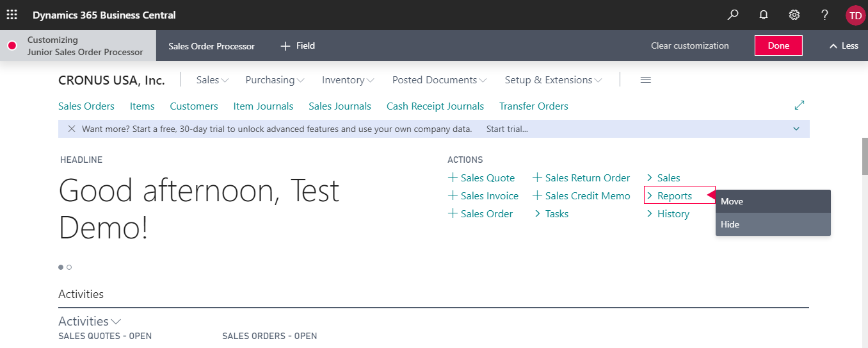Expand the trial notification chevron
Image resolution: width=868 pixels, height=348 pixels.
pos(796,129)
